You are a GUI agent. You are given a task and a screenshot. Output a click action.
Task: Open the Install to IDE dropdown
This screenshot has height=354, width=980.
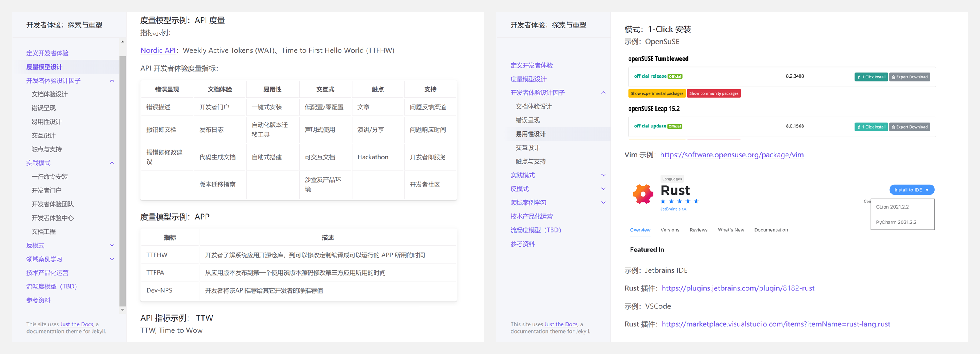click(912, 190)
